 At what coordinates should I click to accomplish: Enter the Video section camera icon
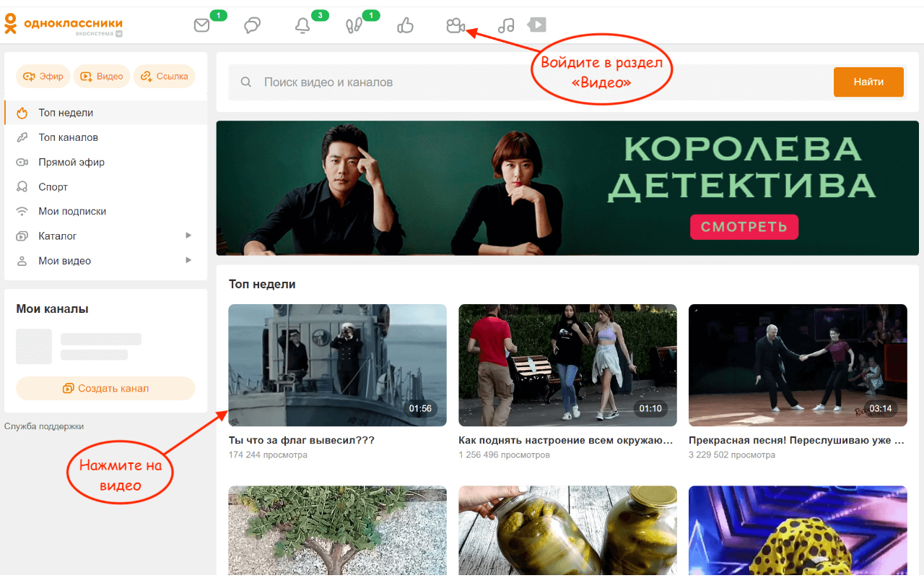coord(456,25)
